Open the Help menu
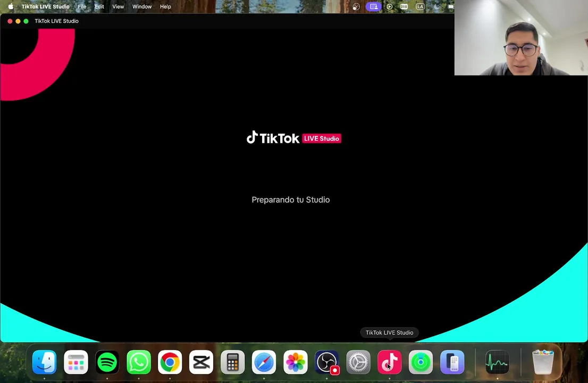588x383 pixels. (165, 6)
